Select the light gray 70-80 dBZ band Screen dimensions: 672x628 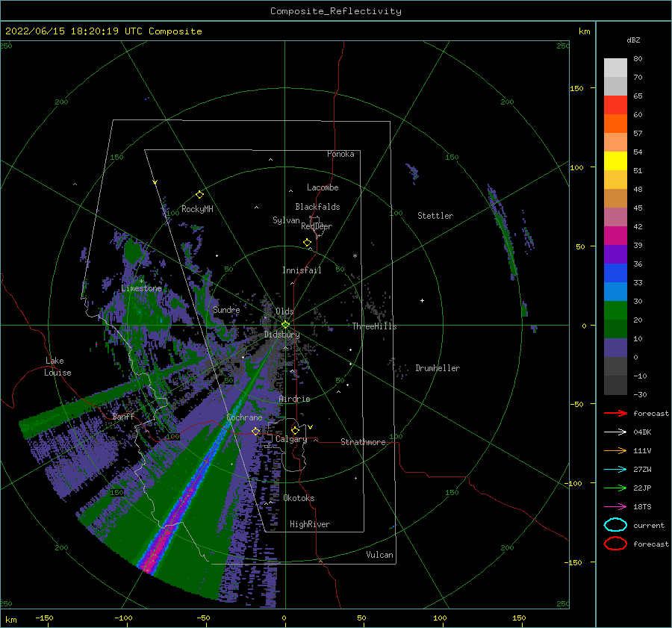coord(615,68)
